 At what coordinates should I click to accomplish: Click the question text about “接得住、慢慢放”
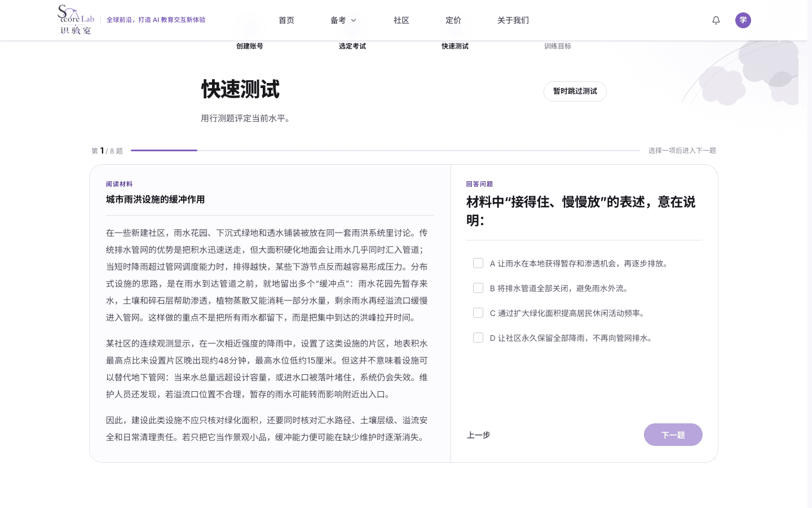point(581,211)
